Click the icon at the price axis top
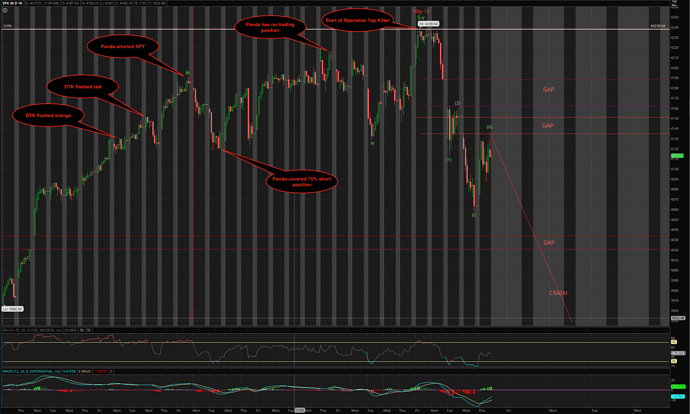The width and height of the screenshot is (690, 414). click(674, 4)
